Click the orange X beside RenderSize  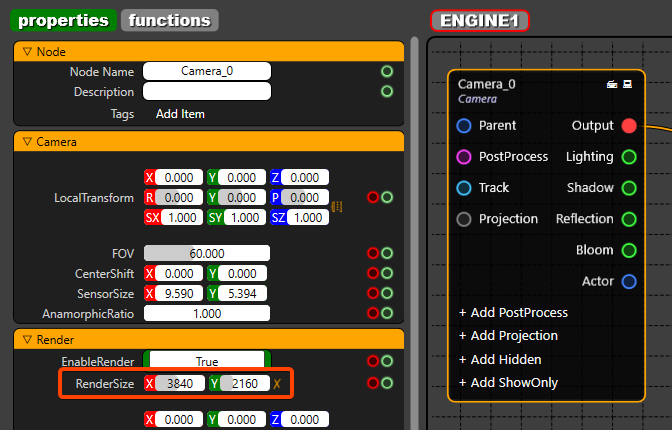[277, 383]
